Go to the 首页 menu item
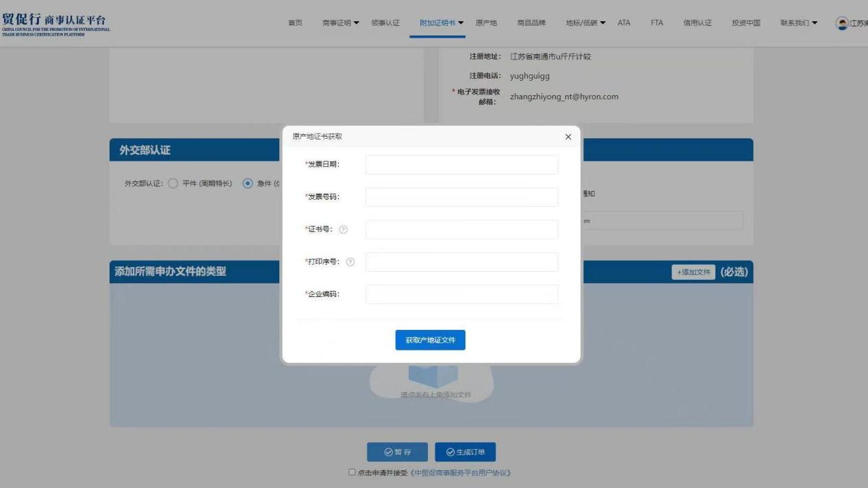This screenshot has height=488, width=868. tap(295, 23)
